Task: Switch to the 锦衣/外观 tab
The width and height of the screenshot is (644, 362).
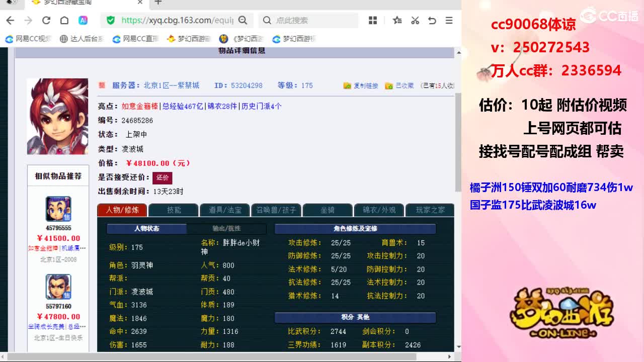Action: (379, 210)
